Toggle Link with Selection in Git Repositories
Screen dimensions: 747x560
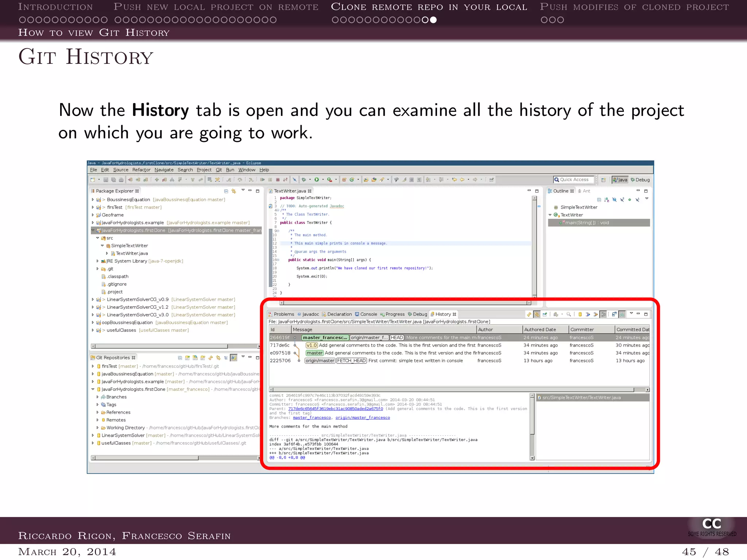click(x=218, y=358)
